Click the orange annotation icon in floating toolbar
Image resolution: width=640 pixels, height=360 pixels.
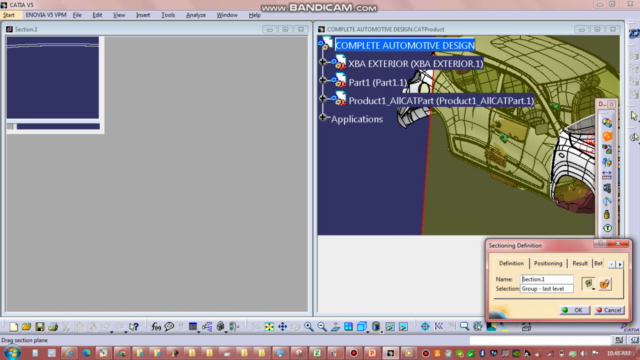[x=607, y=136]
